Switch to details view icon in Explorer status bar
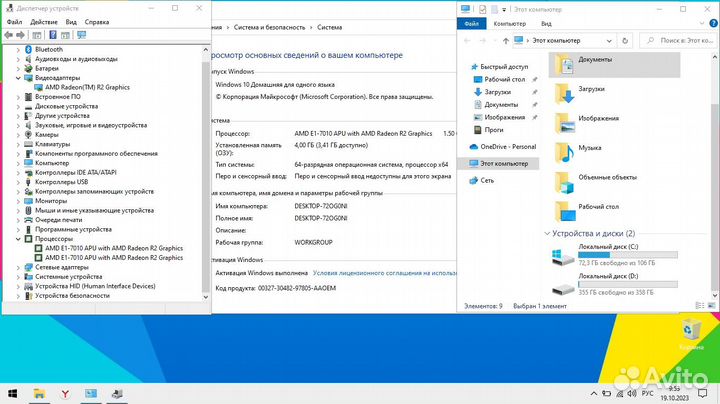The image size is (720, 404). pyautogui.click(x=700, y=306)
